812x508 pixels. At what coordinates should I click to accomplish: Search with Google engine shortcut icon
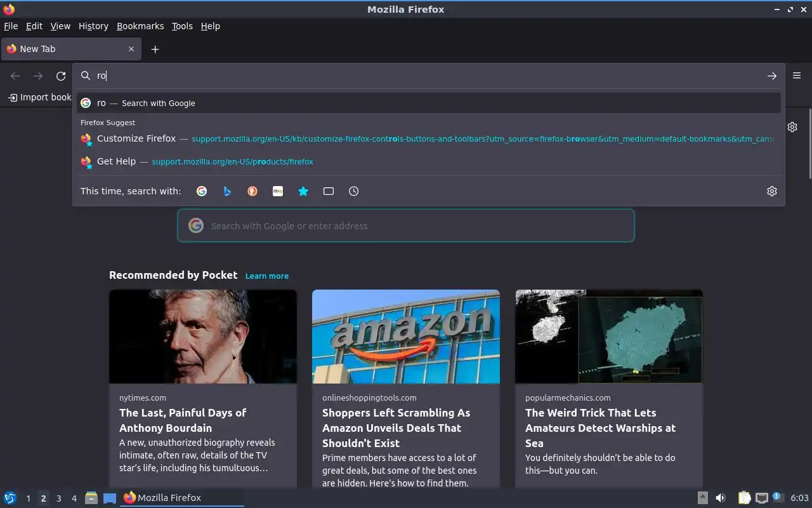[x=202, y=191]
